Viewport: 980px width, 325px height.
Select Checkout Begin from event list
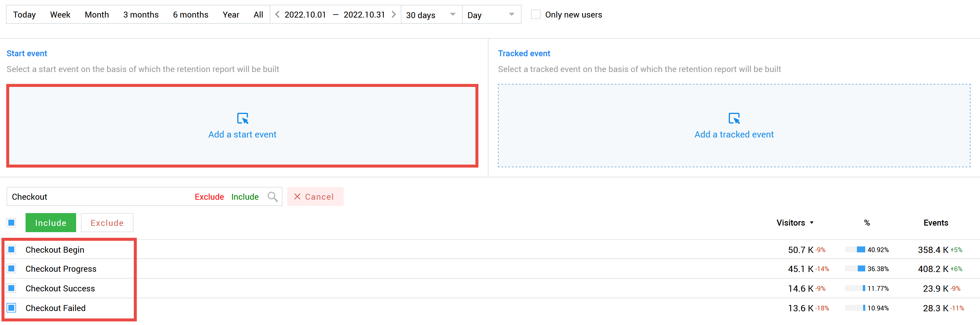click(56, 249)
